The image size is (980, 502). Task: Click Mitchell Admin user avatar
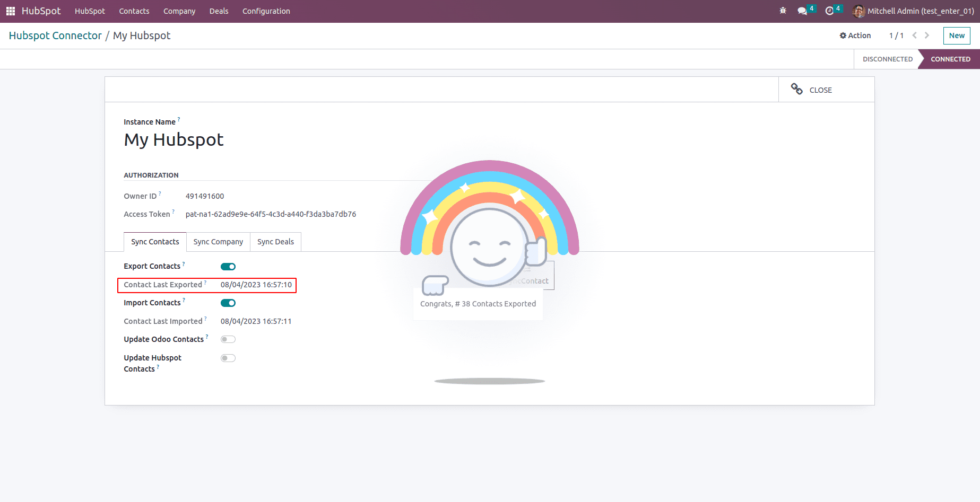coord(858,11)
